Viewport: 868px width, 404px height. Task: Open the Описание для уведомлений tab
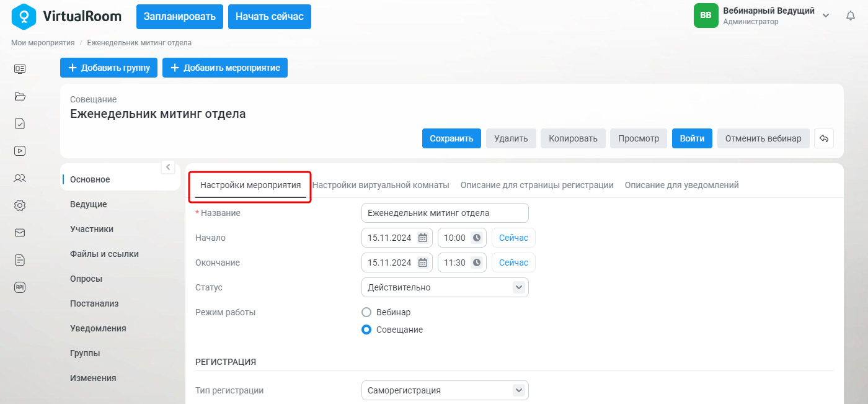point(682,185)
